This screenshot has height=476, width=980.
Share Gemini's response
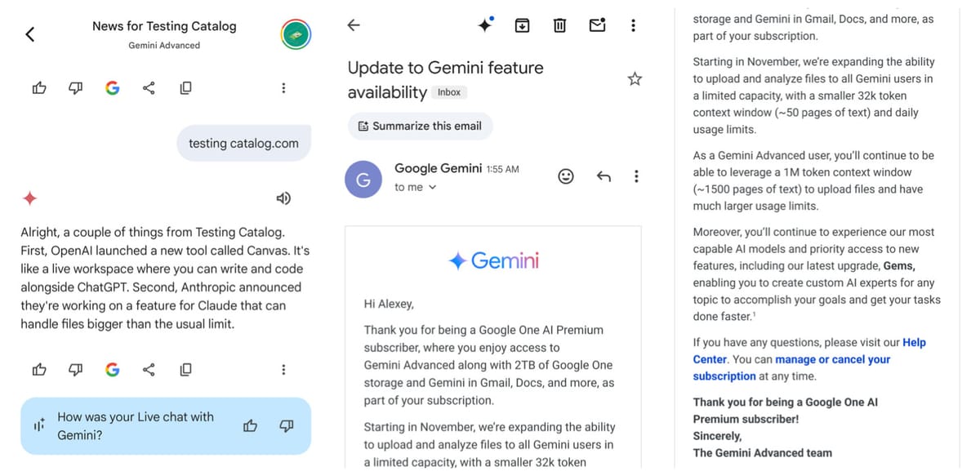(x=149, y=369)
